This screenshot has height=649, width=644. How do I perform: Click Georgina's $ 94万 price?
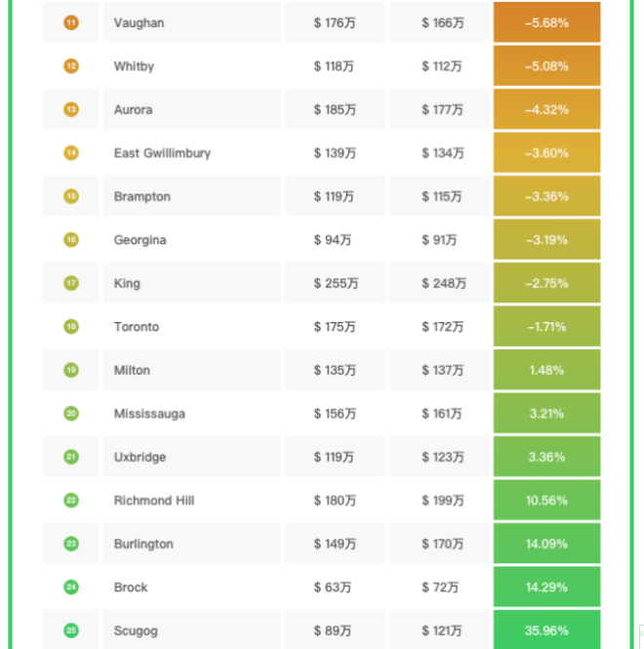pos(333,240)
